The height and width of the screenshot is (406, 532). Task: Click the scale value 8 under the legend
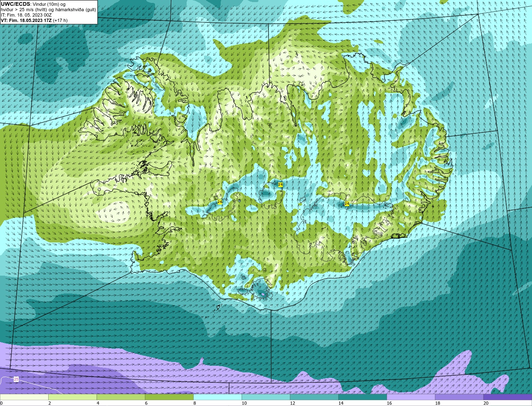coord(195,403)
